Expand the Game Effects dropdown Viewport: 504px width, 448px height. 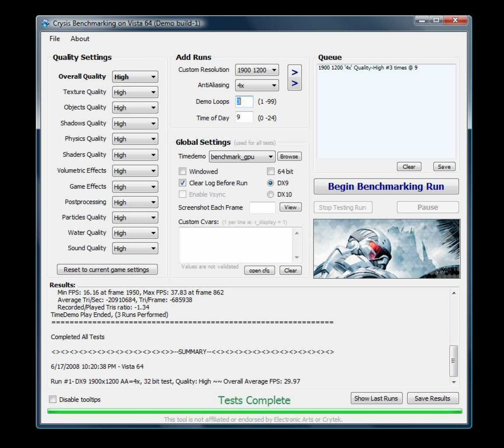(135, 187)
